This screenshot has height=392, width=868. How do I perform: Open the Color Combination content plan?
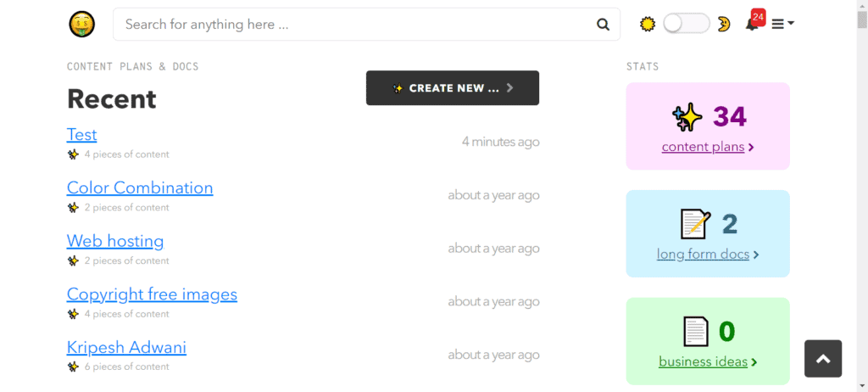point(140,188)
